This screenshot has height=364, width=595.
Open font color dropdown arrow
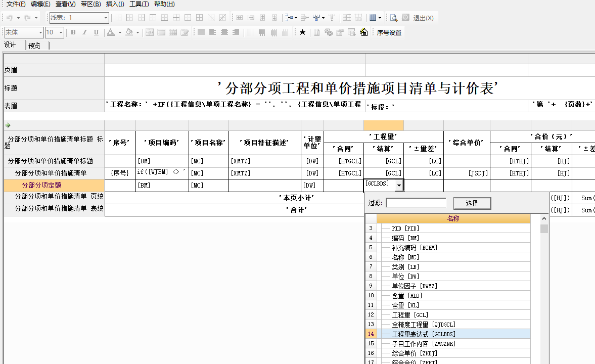pyautogui.click(x=120, y=33)
